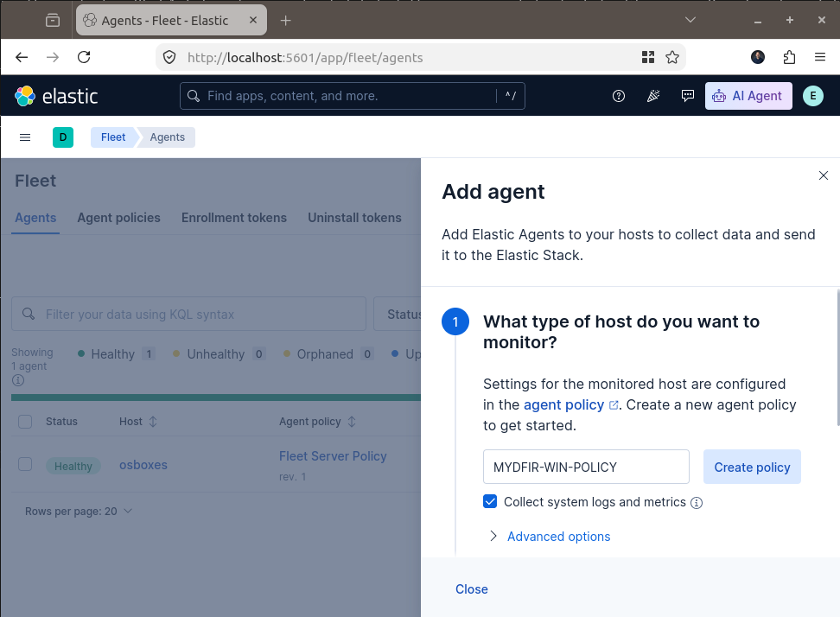This screenshot has height=617, width=840.
Task: Open the Fleet Server Policy link
Action: pyautogui.click(x=333, y=456)
